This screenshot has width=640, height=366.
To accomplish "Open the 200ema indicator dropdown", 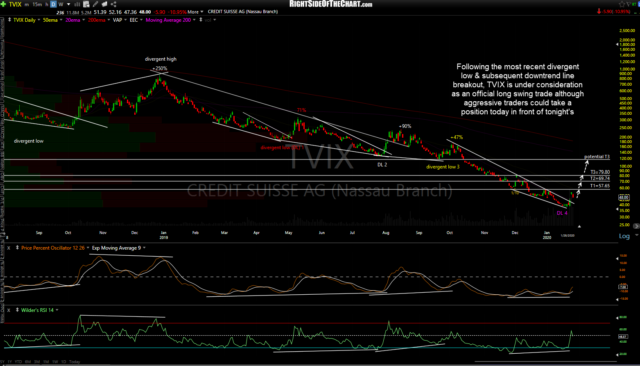I will coord(109,20).
